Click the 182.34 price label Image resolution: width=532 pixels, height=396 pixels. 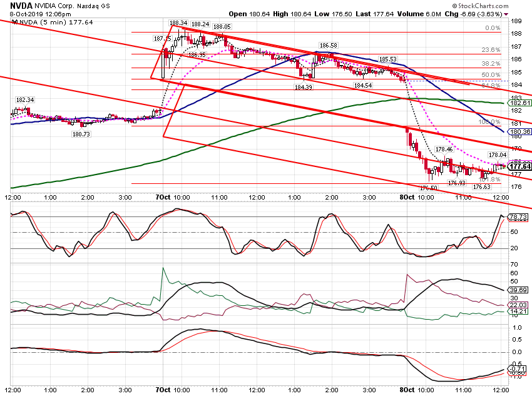pos(25,100)
